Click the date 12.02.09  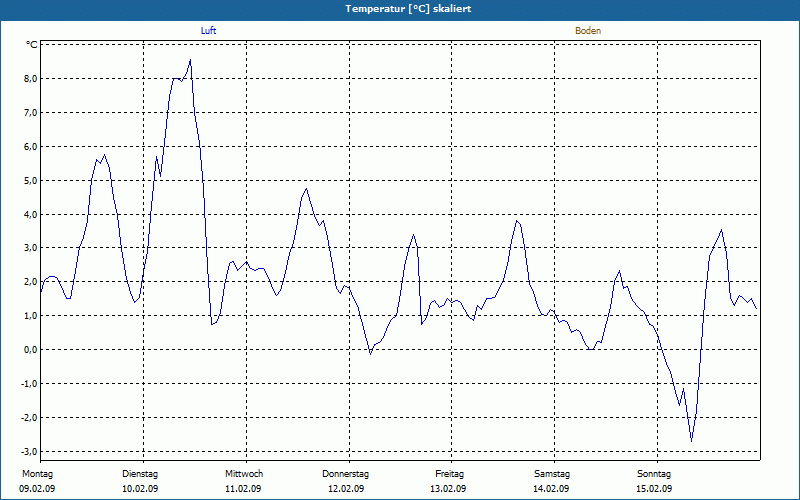coord(346,489)
